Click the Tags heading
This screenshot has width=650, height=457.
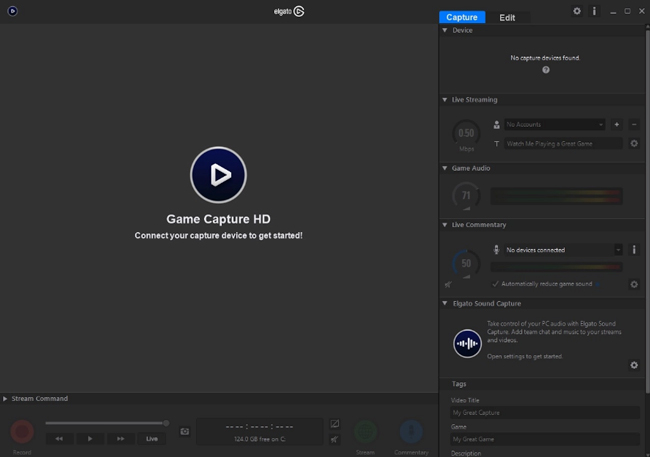[459, 384]
